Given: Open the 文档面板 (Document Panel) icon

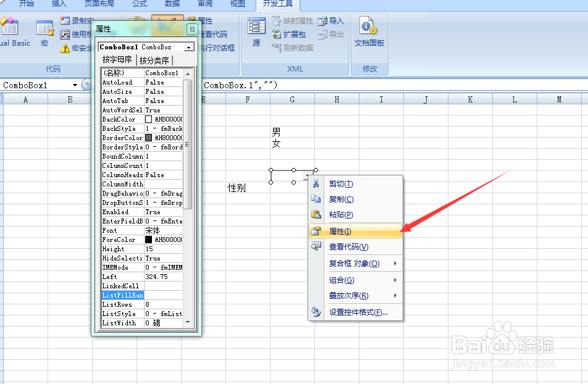Looking at the screenshot, I should coord(369,25).
